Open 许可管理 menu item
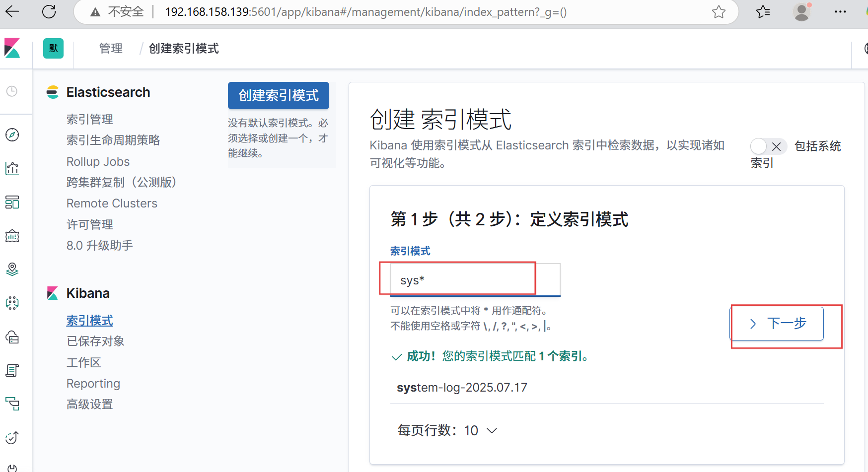Screen dimensions: 868x472 [90, 225]
